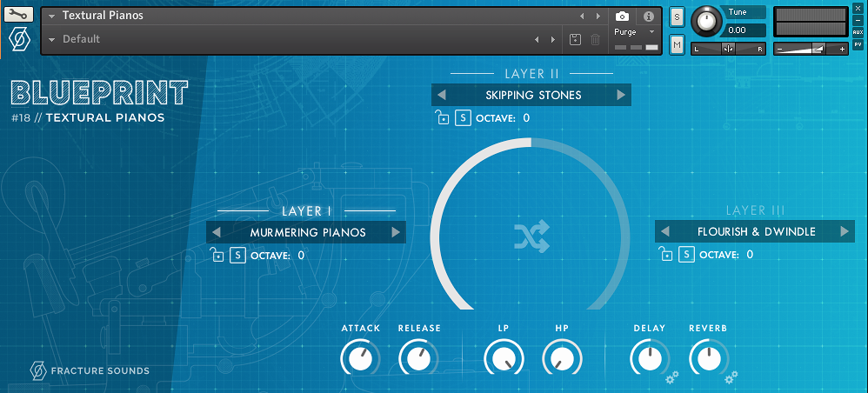Solo the instrument with the S button

coord(677,17)
